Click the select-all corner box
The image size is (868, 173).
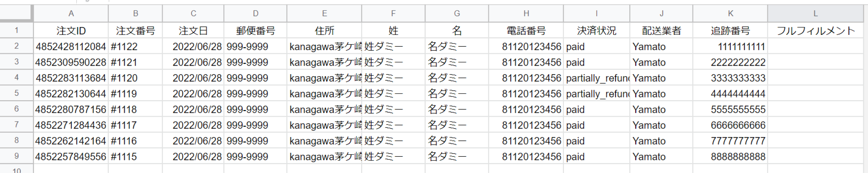coord(16,14)
